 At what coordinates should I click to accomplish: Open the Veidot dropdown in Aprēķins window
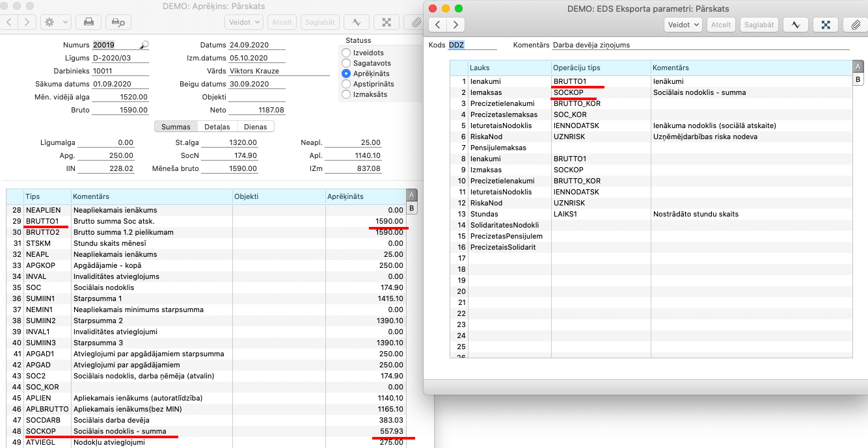tap(244, 22)
